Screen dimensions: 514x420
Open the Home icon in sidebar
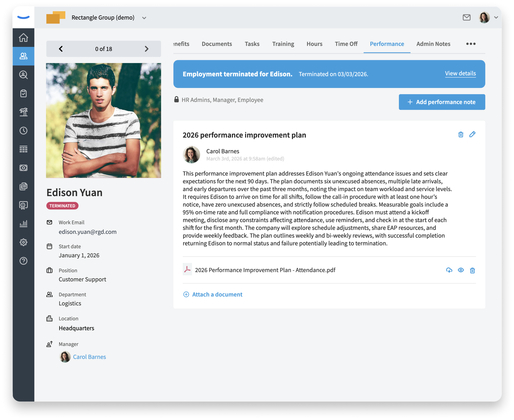point(23,38)
